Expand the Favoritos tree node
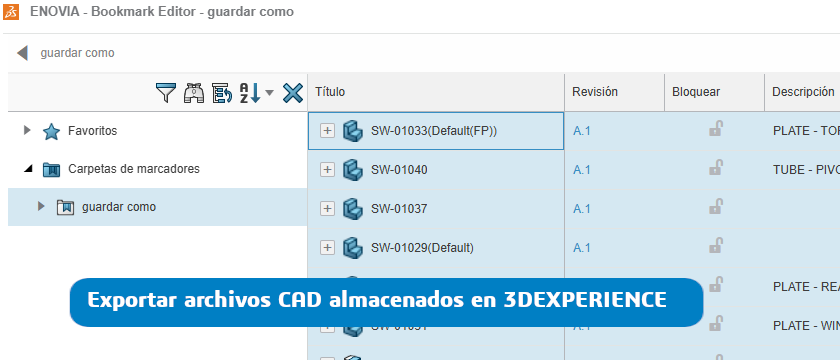 point(27,130)
